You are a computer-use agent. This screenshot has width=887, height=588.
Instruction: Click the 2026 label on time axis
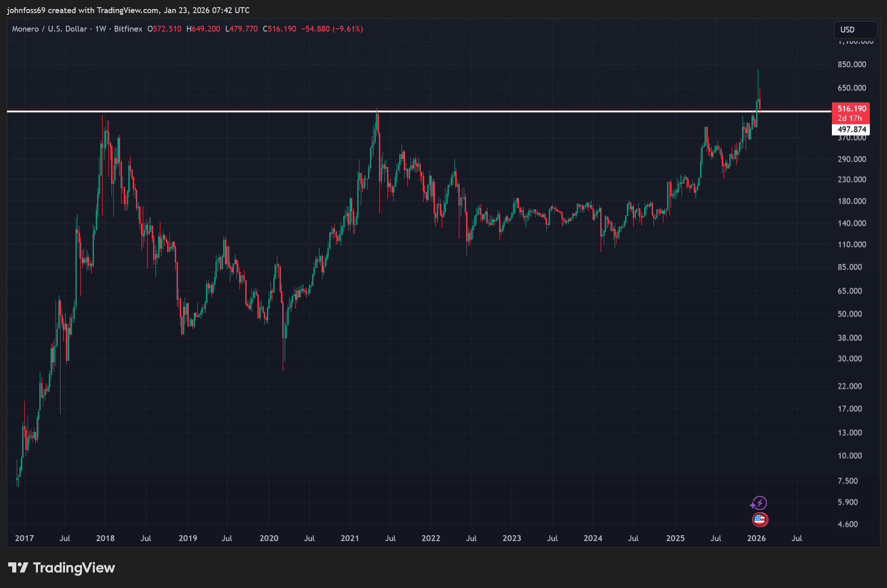coord(756,538)
